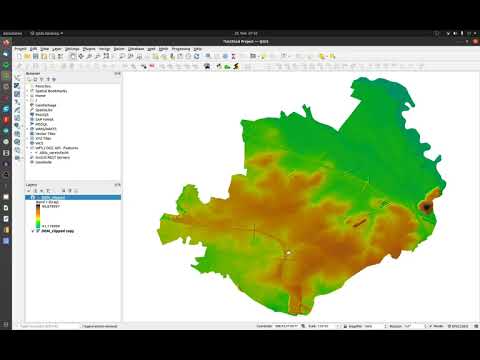Click the top icon in the Ubuntu dock

[x=6, y=43]
